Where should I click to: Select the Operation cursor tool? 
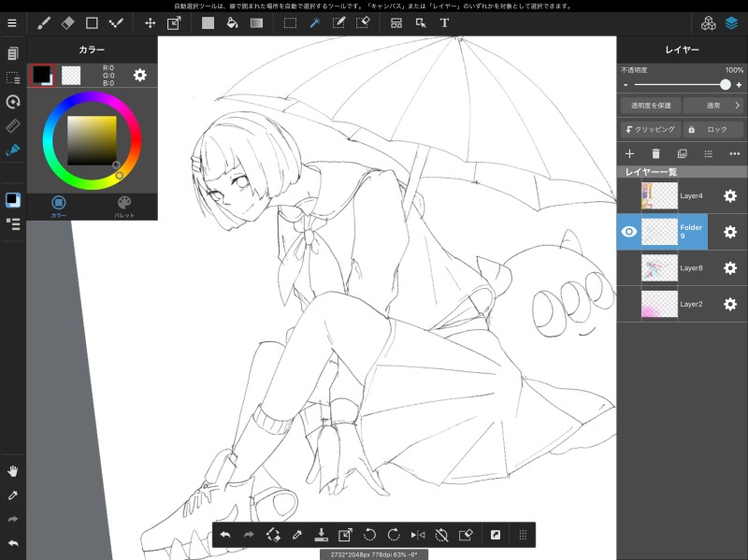click(x=421, y=22)
